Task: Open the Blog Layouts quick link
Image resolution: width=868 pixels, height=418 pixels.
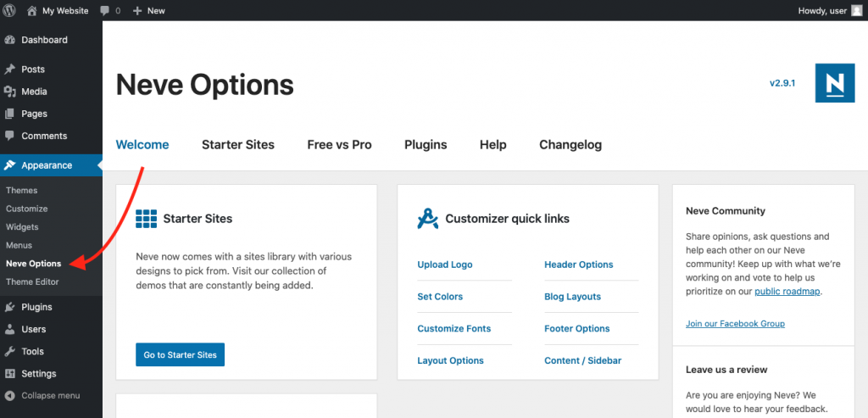Action: 572,297
